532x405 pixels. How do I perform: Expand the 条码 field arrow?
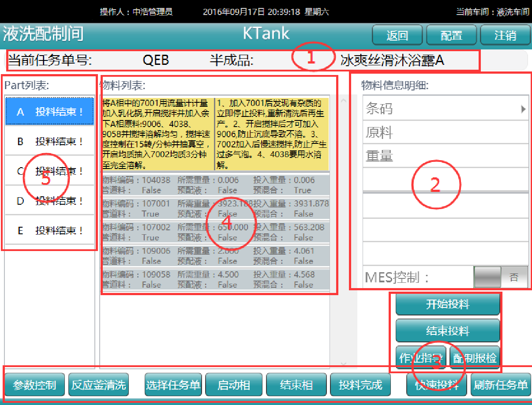click(x=523, y=109)
